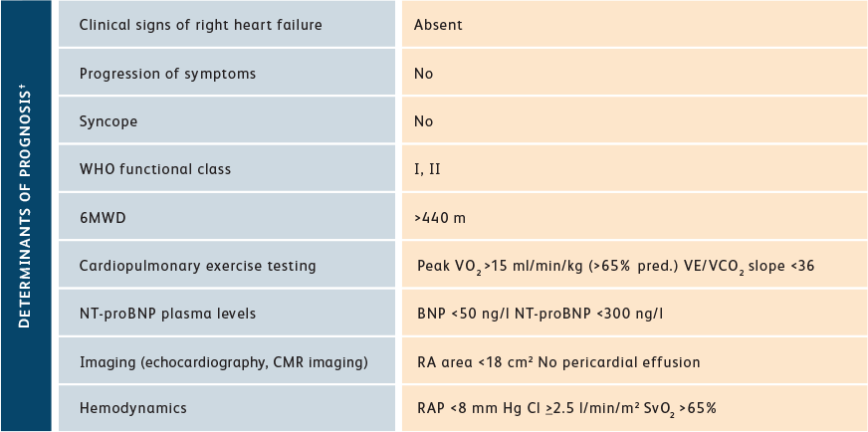Screen dimensions: 868x432
Task: Click the 'I, II' functional class value
Action: click(x=427, y=169)
